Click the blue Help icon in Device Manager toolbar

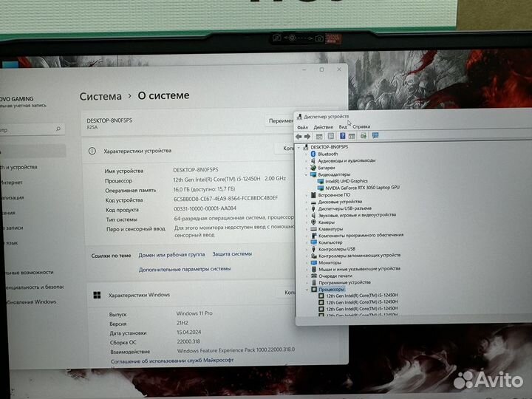pyautogui.click(x=342, y=136)
